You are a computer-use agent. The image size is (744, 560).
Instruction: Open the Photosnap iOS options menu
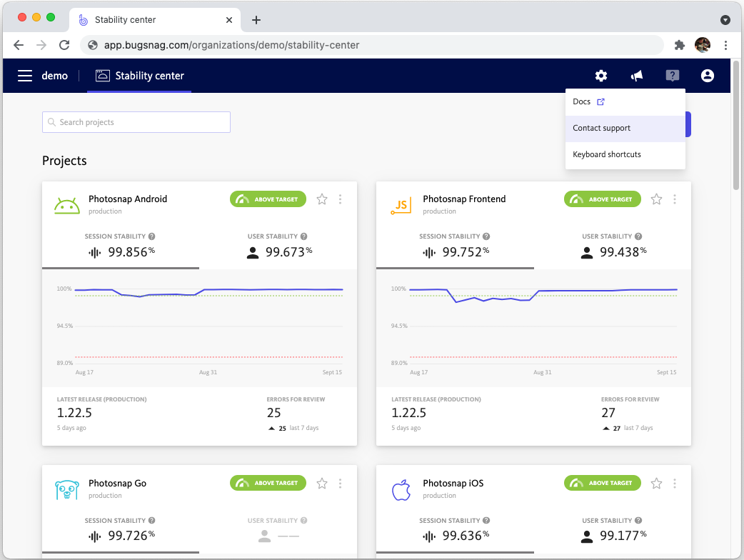674,483
